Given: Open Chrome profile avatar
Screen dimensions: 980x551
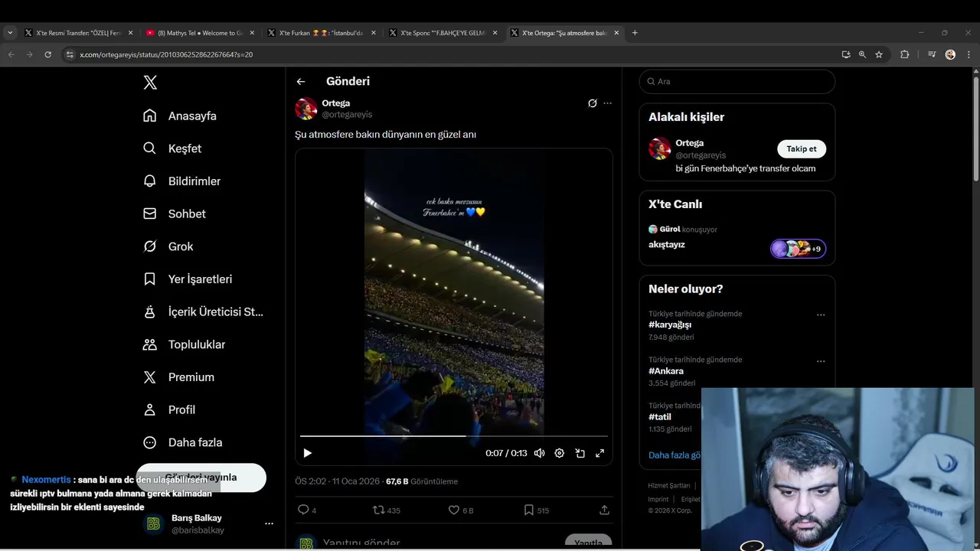Looking at the screenshot, I should [x=950, y=54].
